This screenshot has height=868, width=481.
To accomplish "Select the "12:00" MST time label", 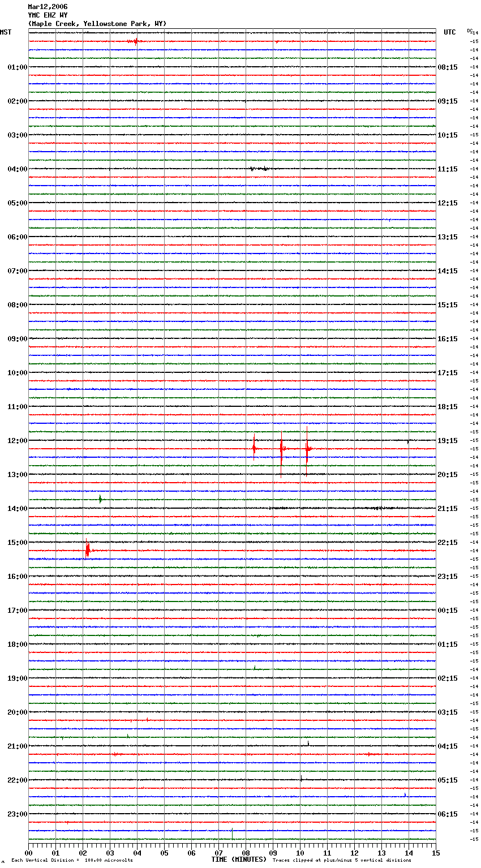I will click(x=17, y=441).
